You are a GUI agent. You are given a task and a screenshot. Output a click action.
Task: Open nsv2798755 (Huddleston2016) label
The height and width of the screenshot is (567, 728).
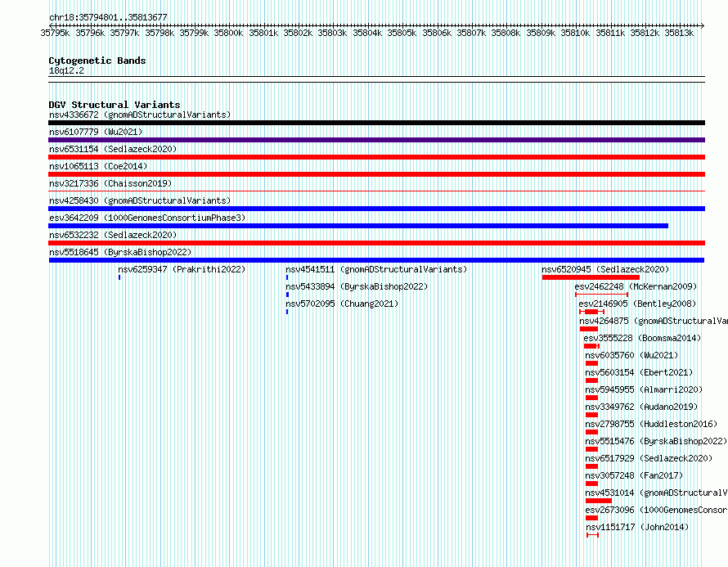coord(651,424)
